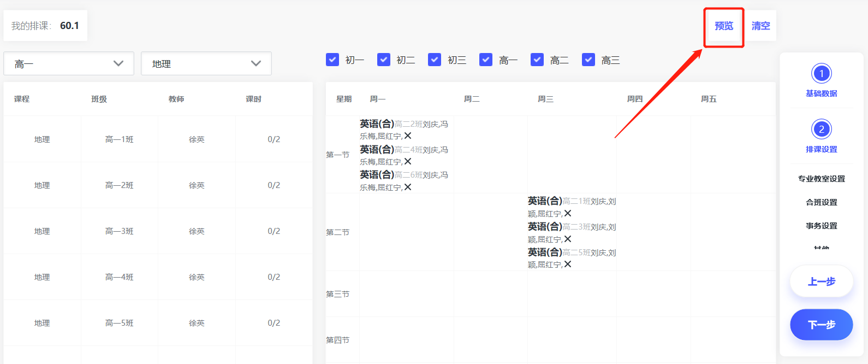Viewport: 868px width, 364px height.
Task: Select 地理 高一2班 course row
Action: coord(158,185)
